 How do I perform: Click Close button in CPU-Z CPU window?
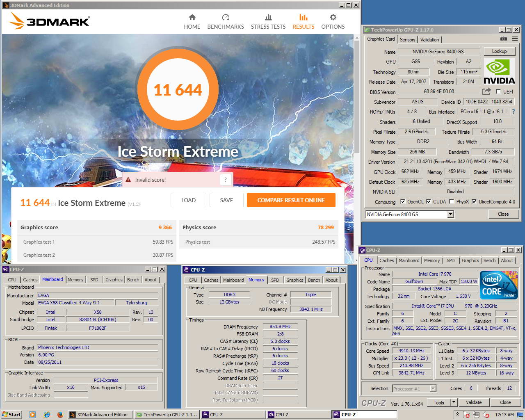505,402
